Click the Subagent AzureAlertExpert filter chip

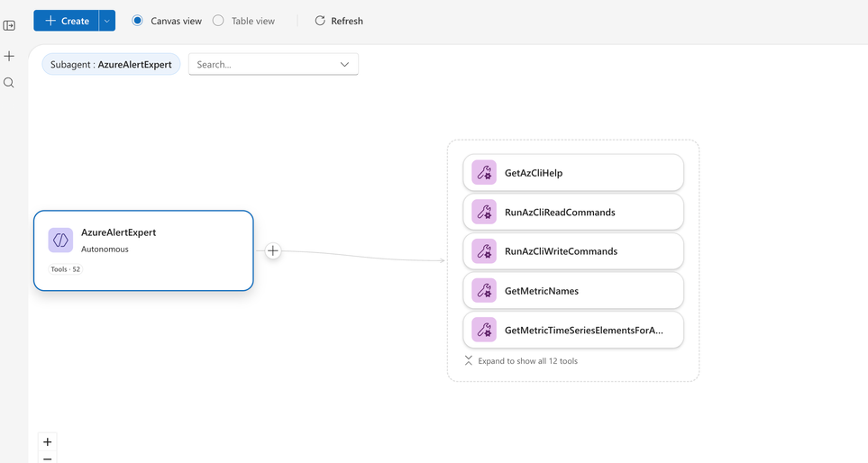click(x=111, y=65)
